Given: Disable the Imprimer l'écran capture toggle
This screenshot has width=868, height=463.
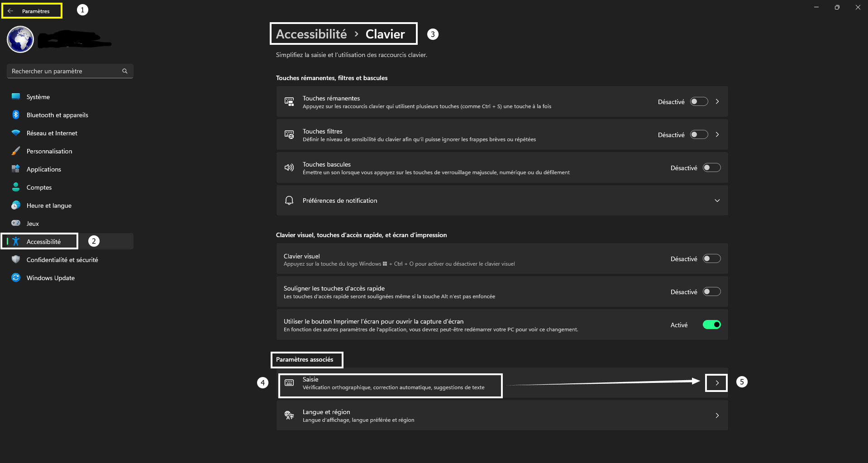Looking at the screenshot, I should click(711, 325).
